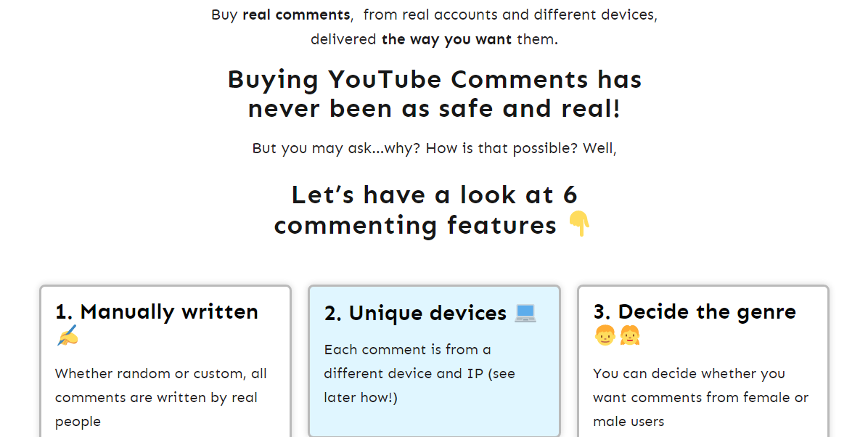Click the girl face emoji

(x=629, y=335)
